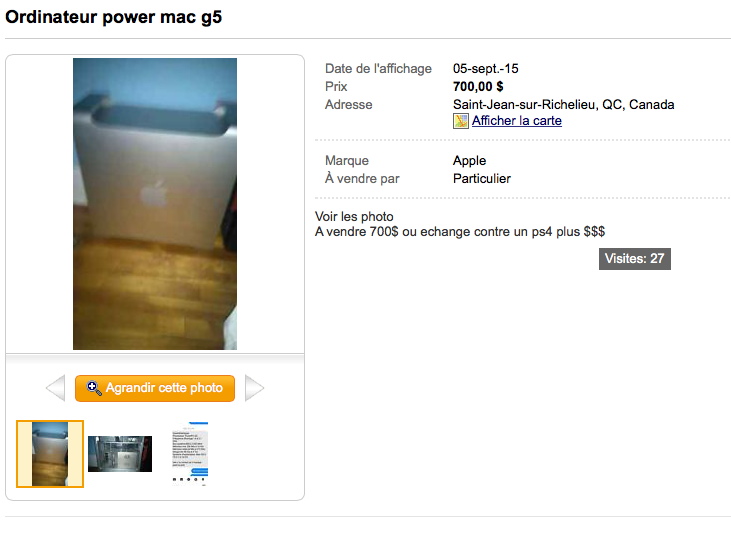Image resolution: width=731 pixels, height=543 pixels.
Task: Click the Voir les photo text
Action: [354, 217]
